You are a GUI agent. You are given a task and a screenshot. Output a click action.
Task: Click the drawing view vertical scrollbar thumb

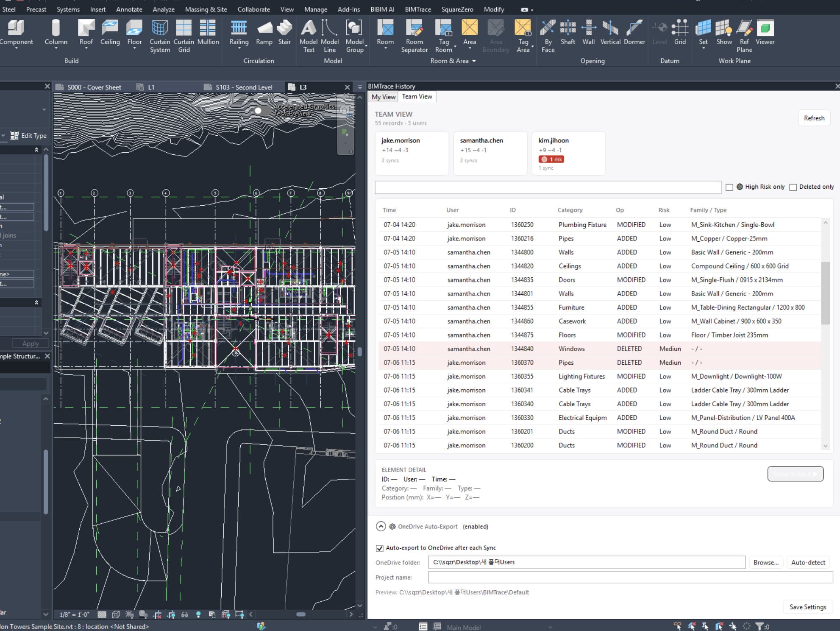(x=360, y=352)
